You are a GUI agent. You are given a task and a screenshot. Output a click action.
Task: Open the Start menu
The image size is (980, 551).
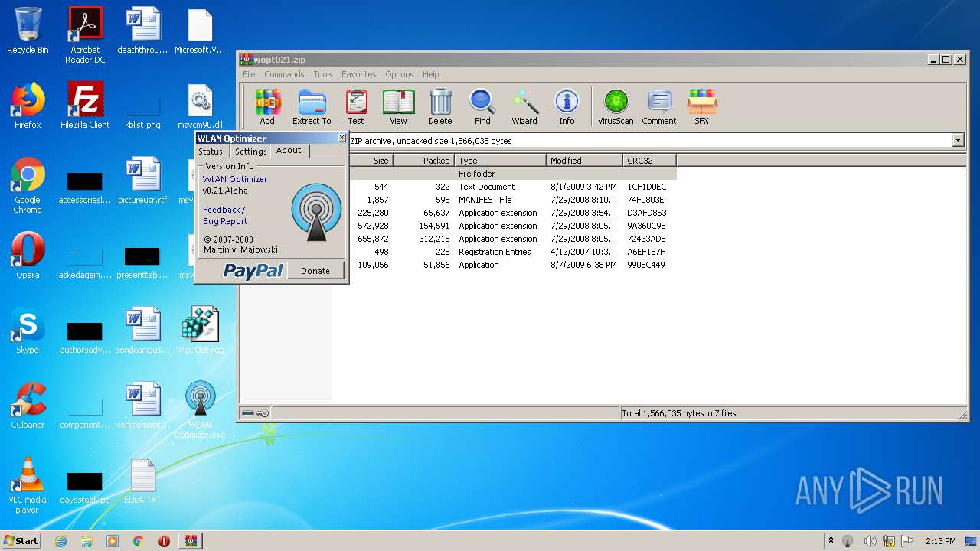click(21, 541)
